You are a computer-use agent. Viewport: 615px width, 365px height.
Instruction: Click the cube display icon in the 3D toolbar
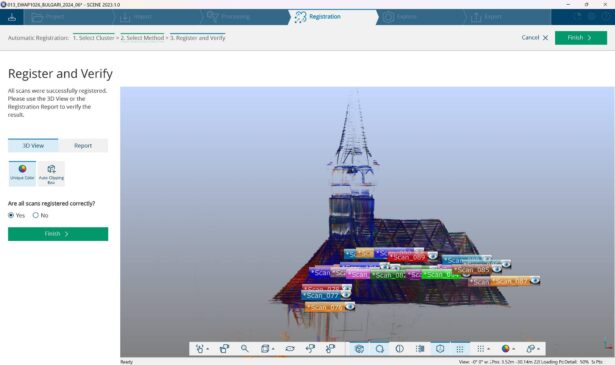point(359,349)
